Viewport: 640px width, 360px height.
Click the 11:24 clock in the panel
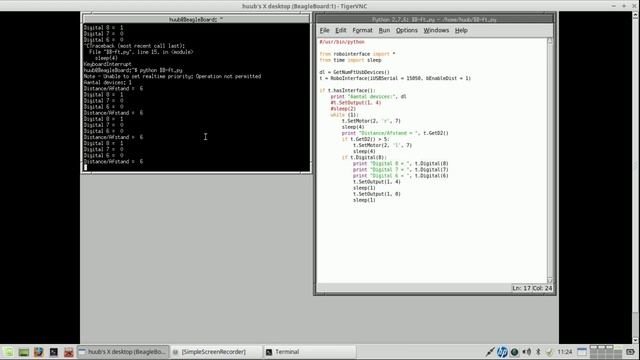tap(565, 352)
